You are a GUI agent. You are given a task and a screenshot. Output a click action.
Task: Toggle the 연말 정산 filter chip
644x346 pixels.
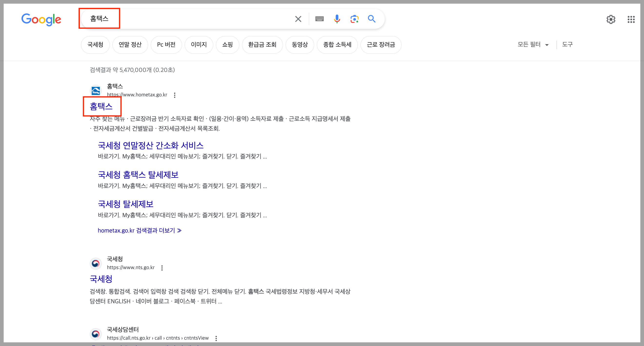click(130, 44)
